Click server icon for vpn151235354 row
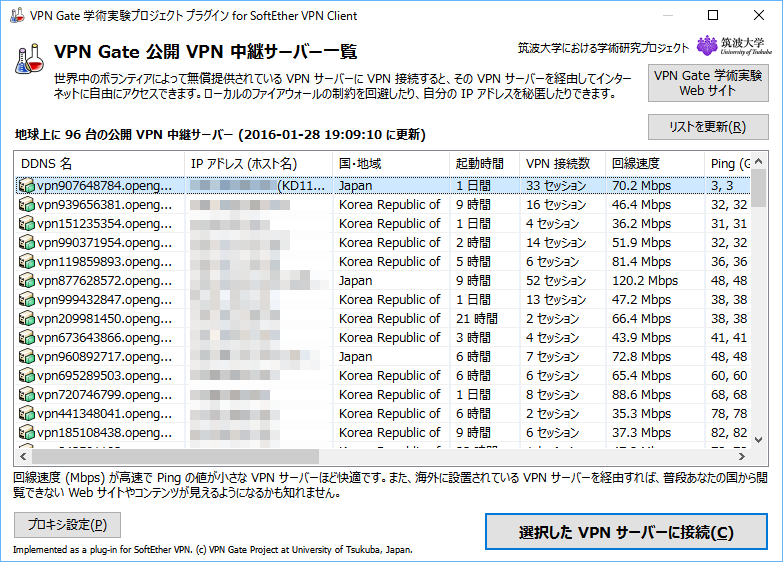The image size is (783, 562). coord(26,224)
